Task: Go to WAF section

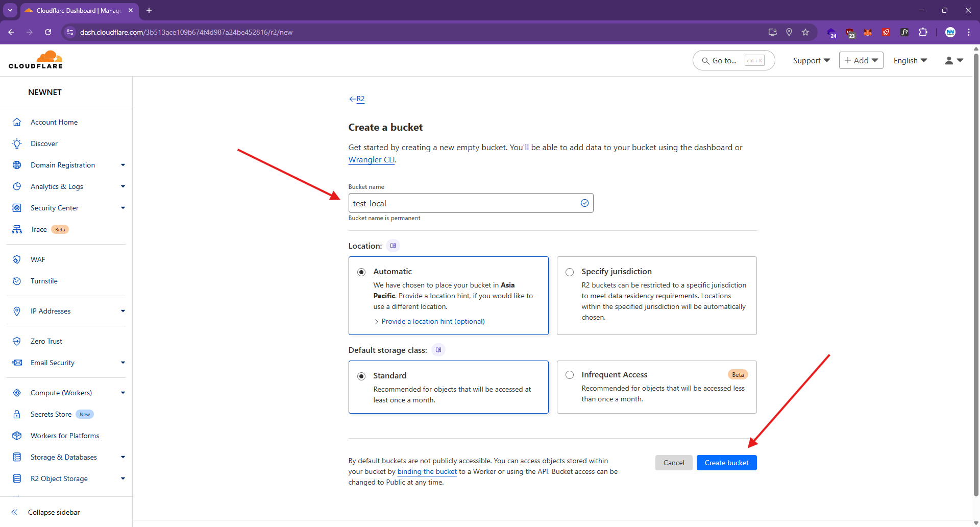Action: click(38, 259)
